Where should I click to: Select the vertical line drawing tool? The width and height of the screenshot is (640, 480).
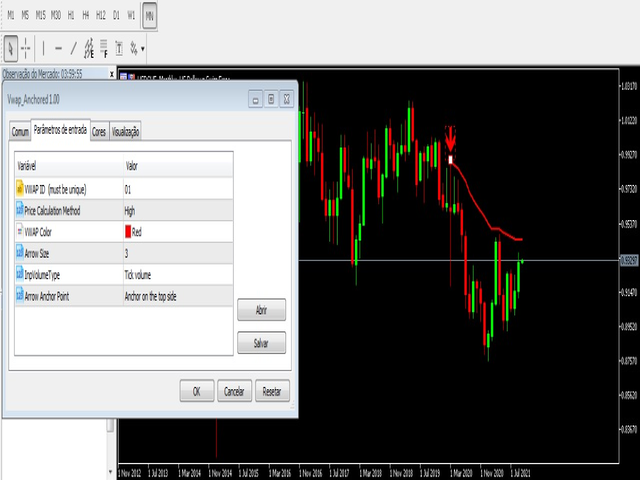tap(43, 49)
